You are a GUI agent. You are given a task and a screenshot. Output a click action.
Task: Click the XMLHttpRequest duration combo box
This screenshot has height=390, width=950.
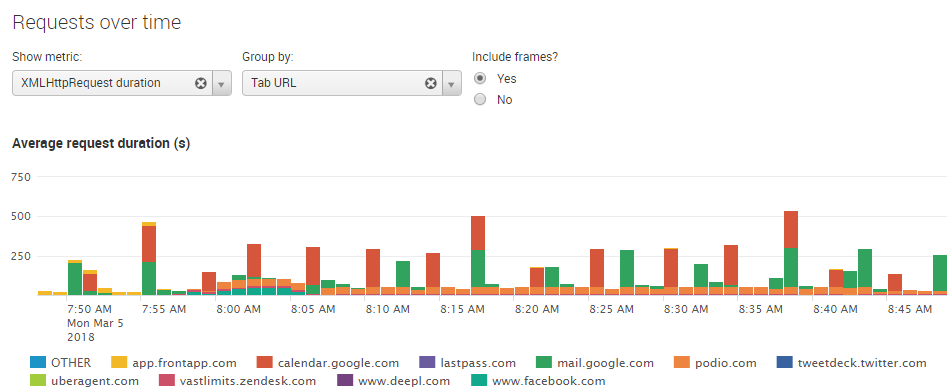(x=122, y=84)
